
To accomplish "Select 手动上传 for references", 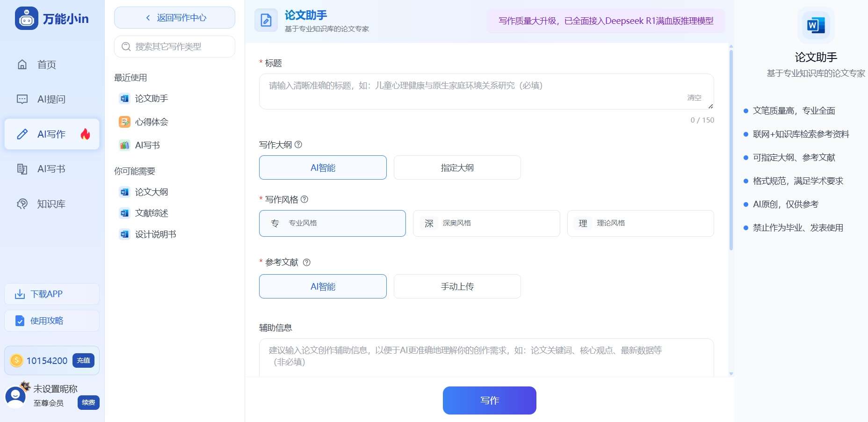I will click(457, 286).
